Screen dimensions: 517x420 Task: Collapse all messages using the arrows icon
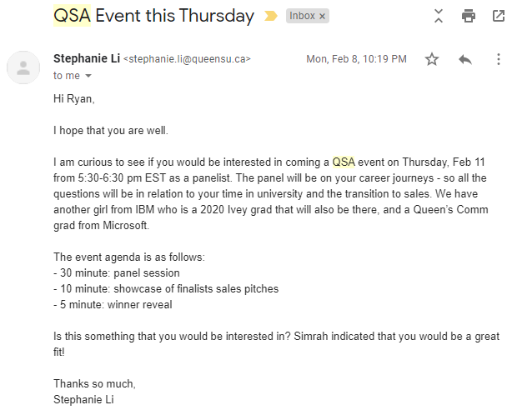(x=438, y=16)
